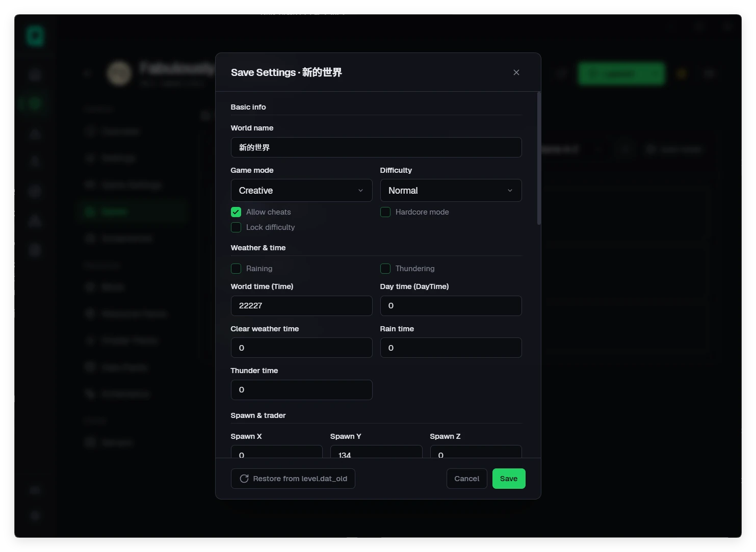Click the Rain time field

[x=451, y=348]
